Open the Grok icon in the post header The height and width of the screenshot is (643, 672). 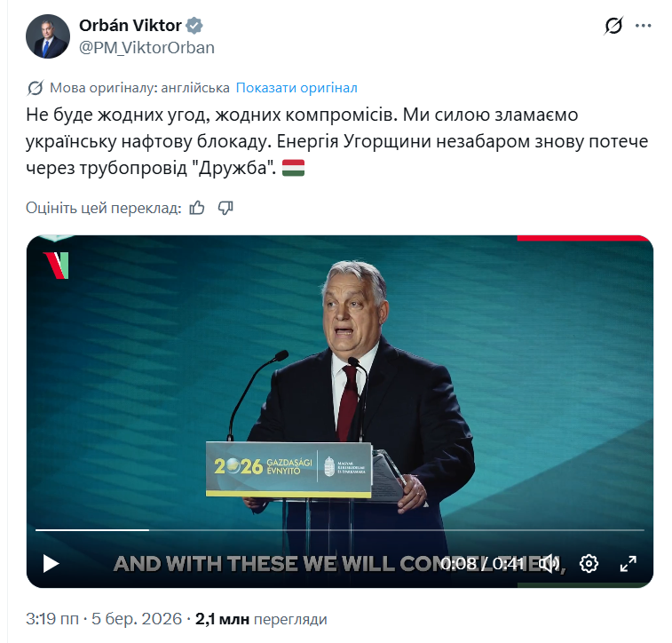613,26
